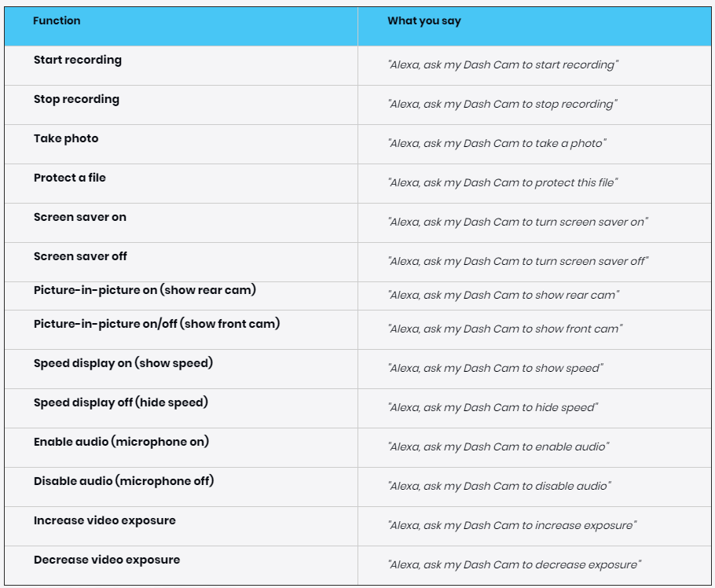Click the phrase ending 'to start recording'
715x588 pixels.
(x=503, y=64)
